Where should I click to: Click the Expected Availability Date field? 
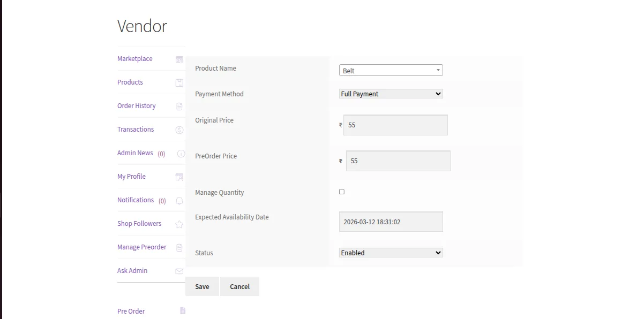click(x=391, y=222)
